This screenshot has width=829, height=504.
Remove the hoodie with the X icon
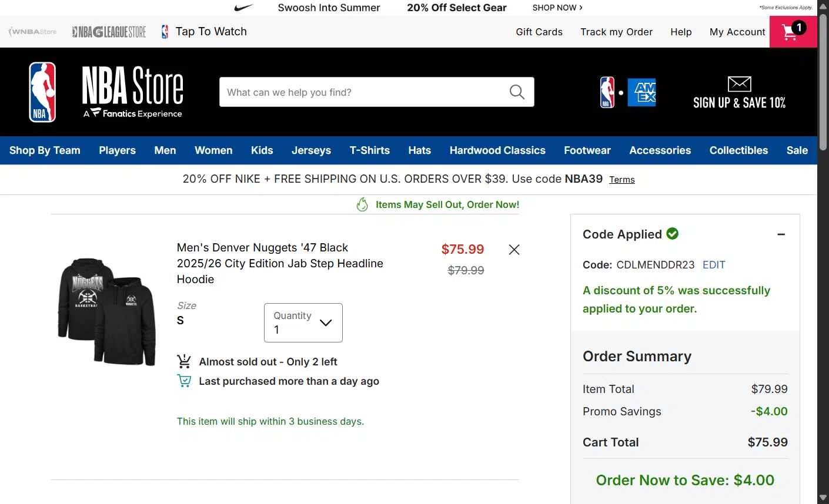(514, 250)
